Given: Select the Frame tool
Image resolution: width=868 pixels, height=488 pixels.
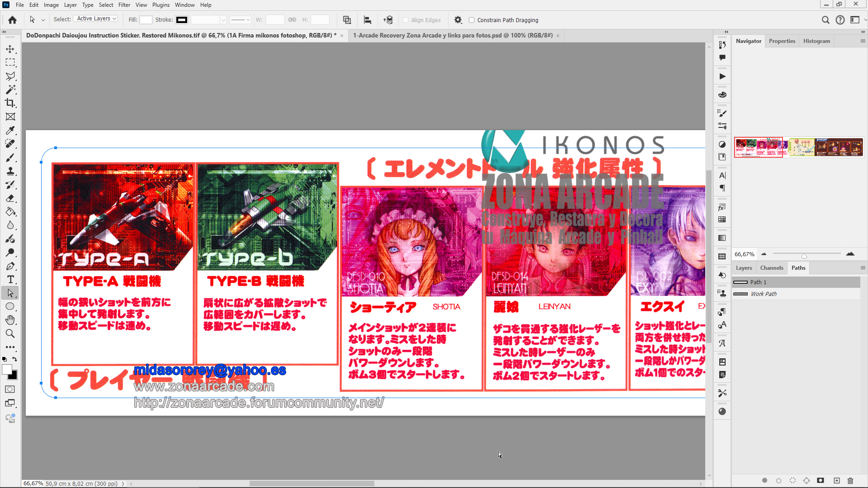Looking at the screenshot, I should [x=10, y=117].
